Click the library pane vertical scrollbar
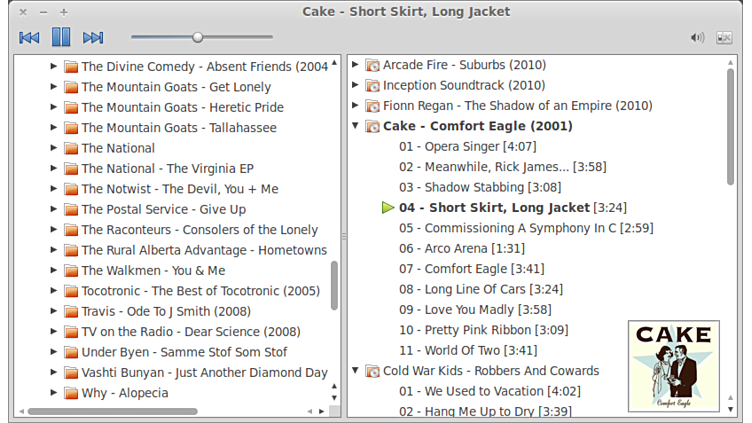This screenshot has width=752, height=423. (x=334, y=285)
